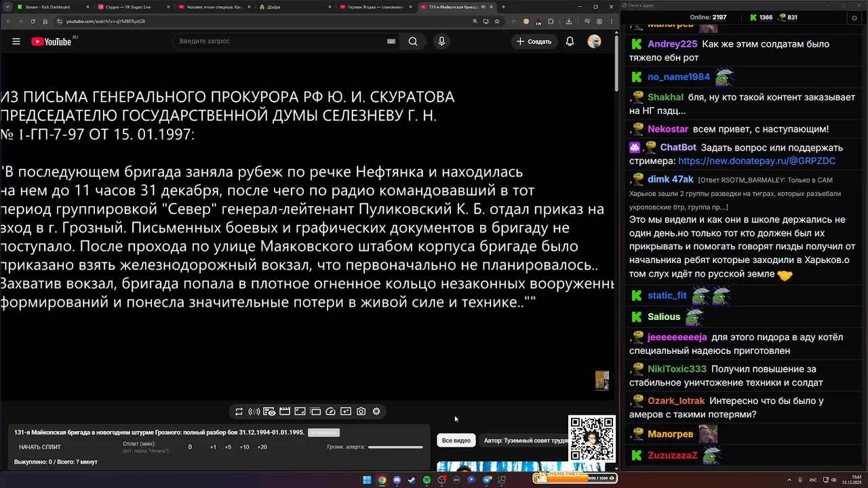Click Nekostar username in chat
The image size is (868, 488).
pos(668,129)
